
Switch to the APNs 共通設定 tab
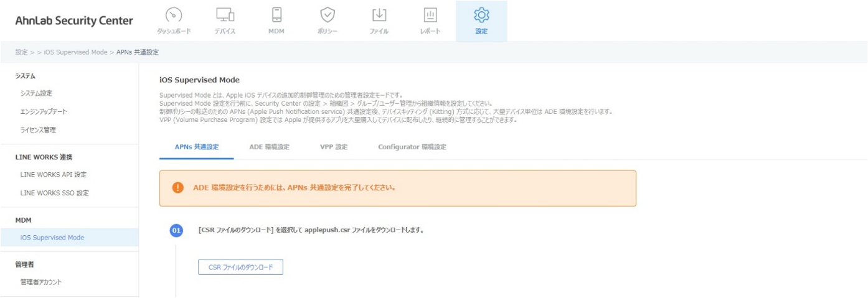click(197, 147)
